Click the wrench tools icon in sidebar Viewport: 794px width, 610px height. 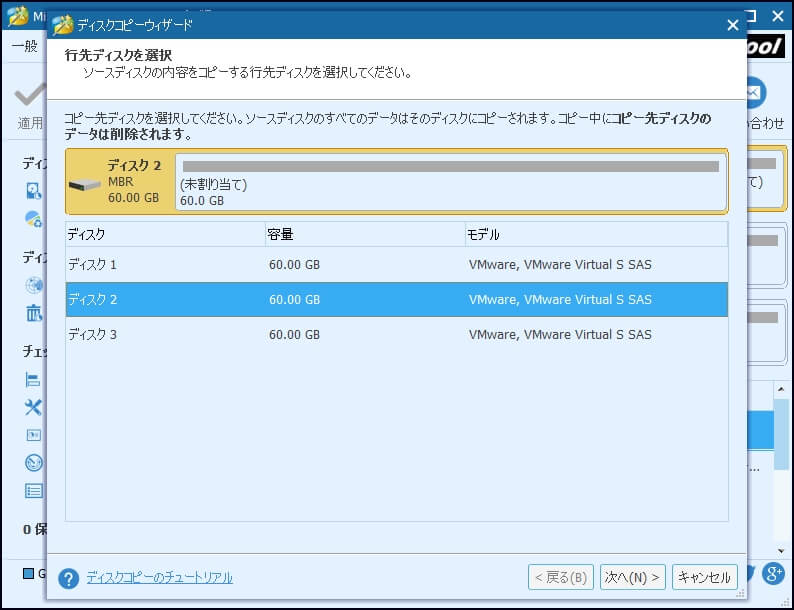[x=33, y=407]
